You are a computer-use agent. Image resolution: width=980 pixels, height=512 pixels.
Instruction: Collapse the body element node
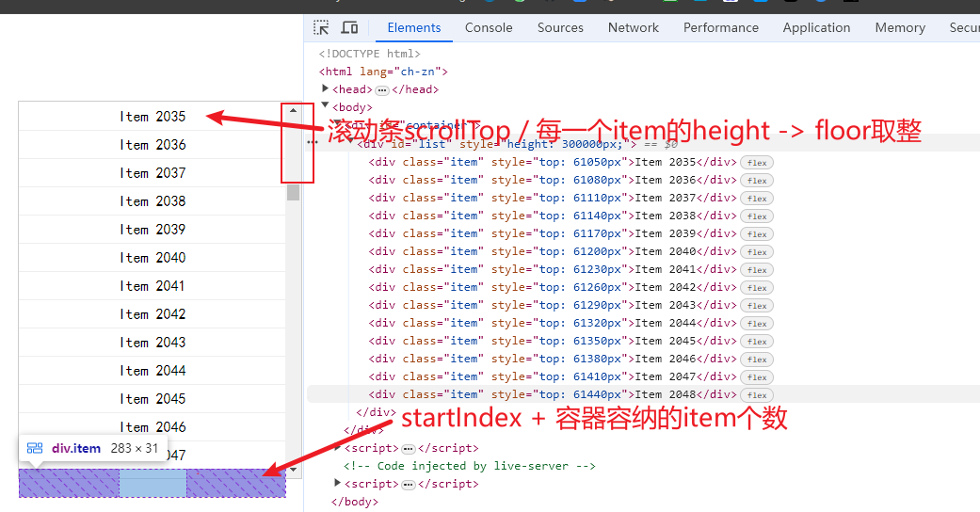pyautogui.click(x=325, y=105)
